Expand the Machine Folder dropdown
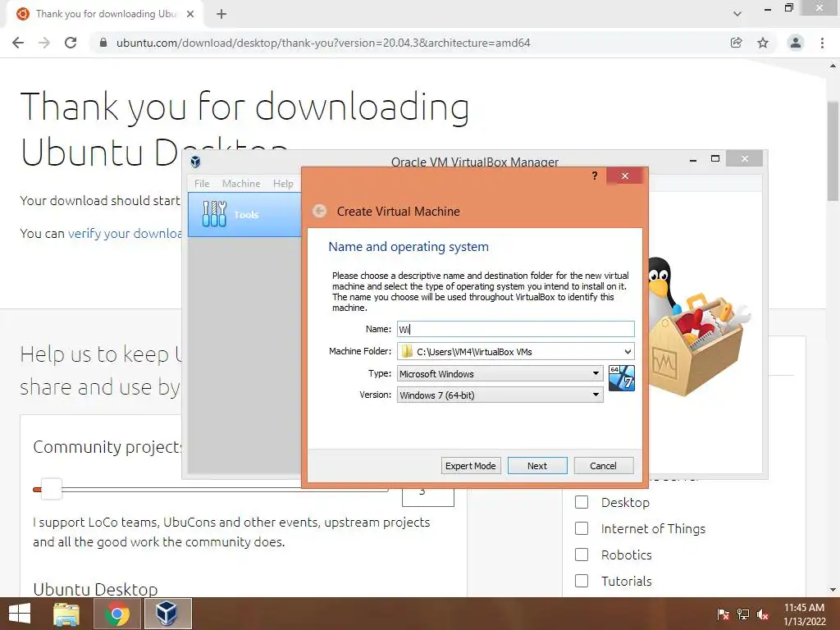Image resolution: width=840 pixels, height=630 pixels. [628, 351]
